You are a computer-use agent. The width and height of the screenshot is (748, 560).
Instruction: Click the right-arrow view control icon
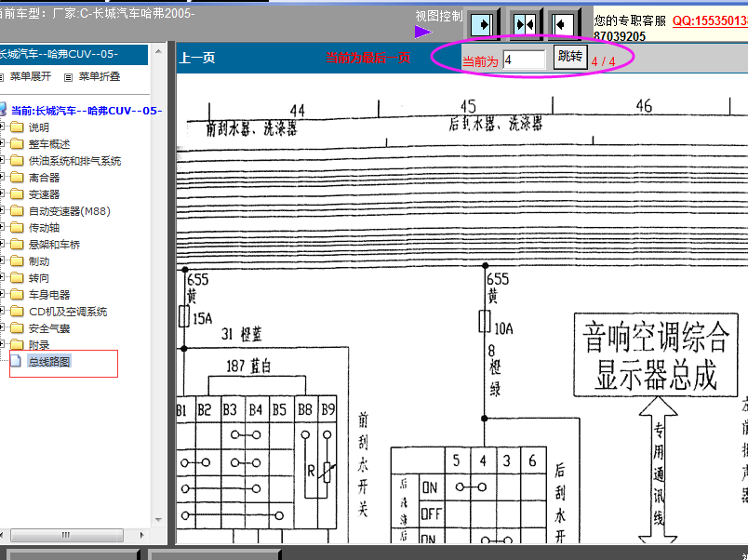[x=481, y=24]
